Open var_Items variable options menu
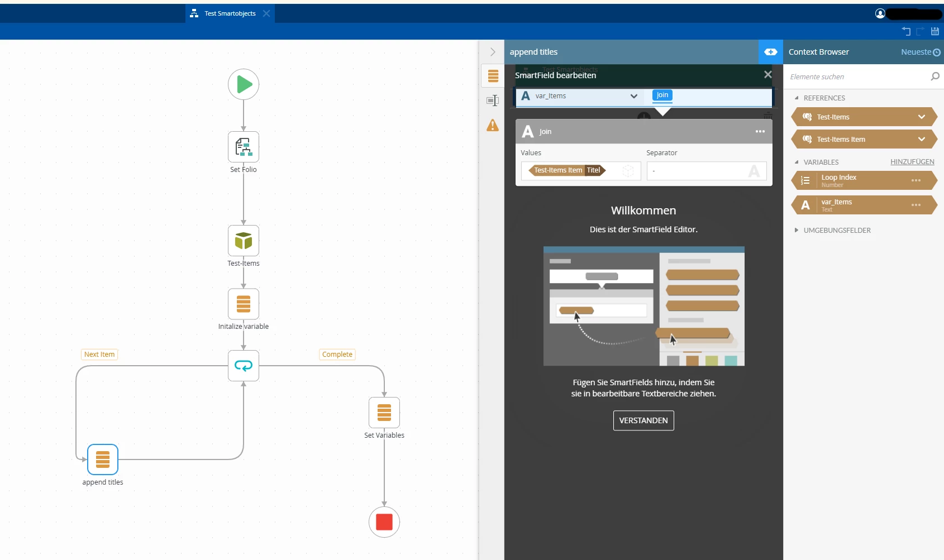The width and height of the screenshot is (944, 560). pos(916,205)
